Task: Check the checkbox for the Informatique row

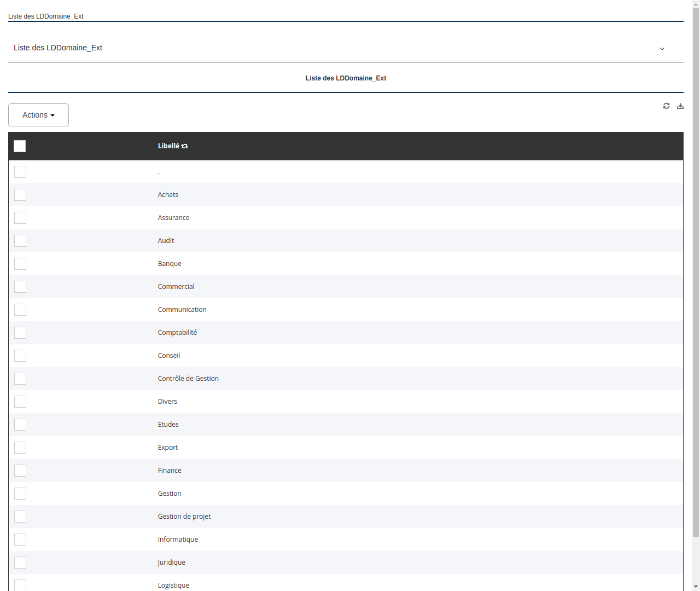Action: [x=20, y=540]
